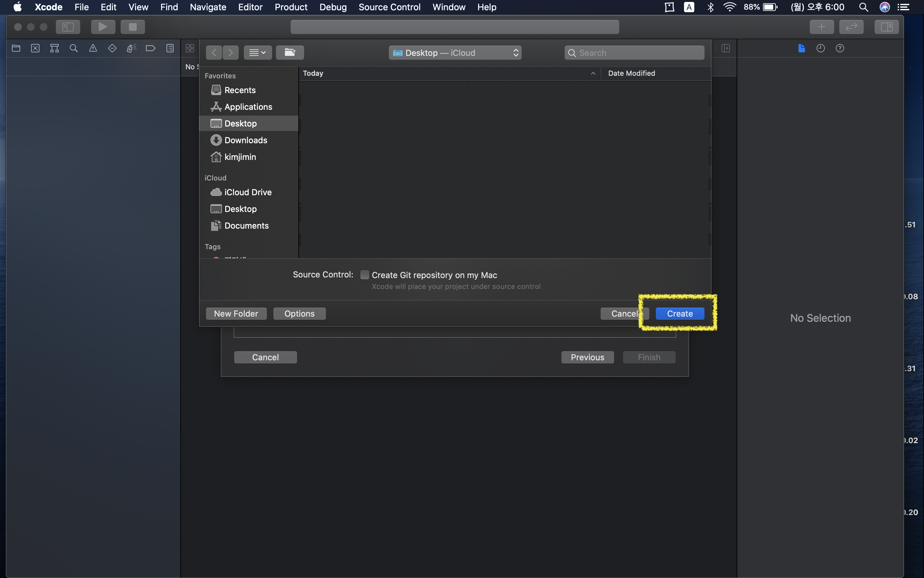Open the Edit menu
This screenshot has width=924, height=578.
tap(108, 7)
